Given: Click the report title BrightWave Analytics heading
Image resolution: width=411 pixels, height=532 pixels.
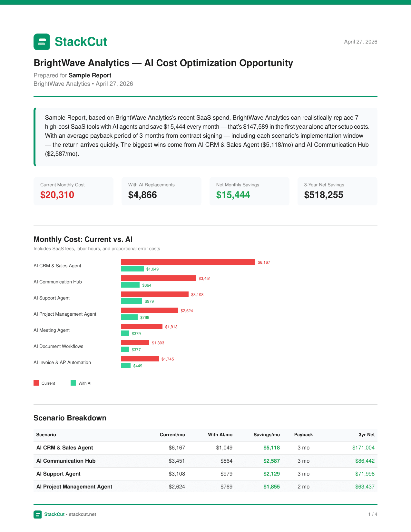Looking at the screenshot, I should pyautogui.click(x=163, y=63).
